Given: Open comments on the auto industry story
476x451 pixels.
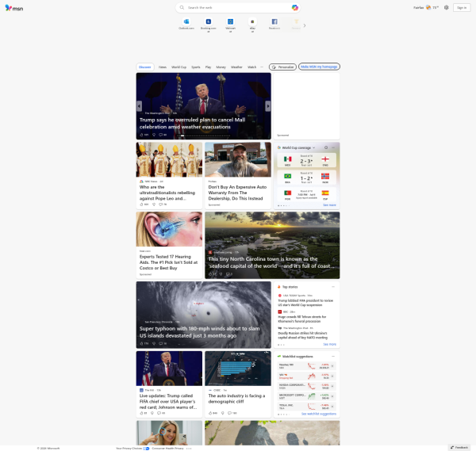Looking at the screenshot, I should pyautogui.click(x=232, y=413).
